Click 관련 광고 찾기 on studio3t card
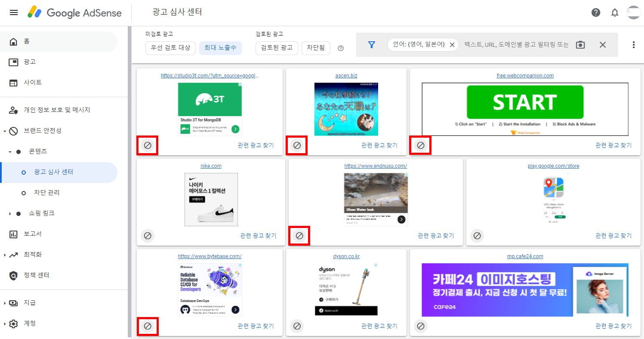Viewport: 644px width, 339px height. tap(256, 145)
